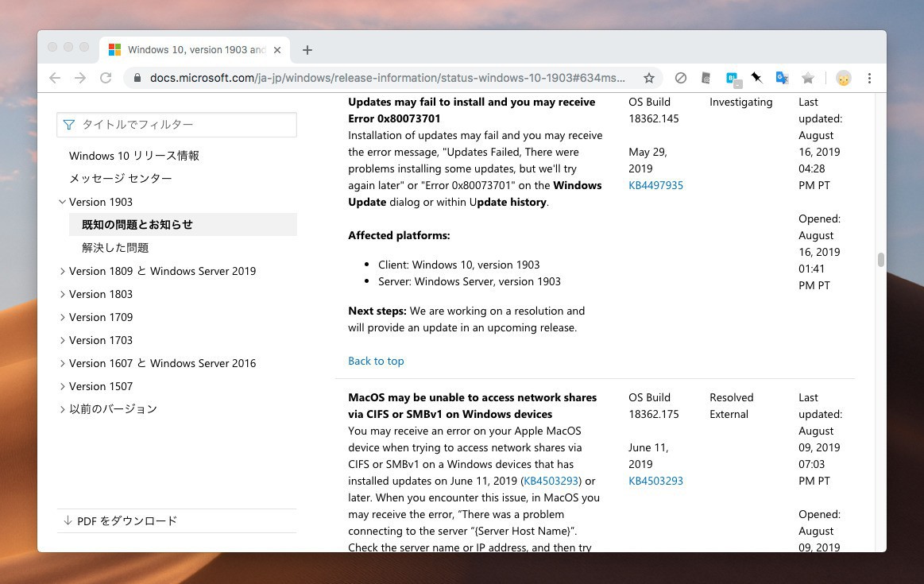Bookmark this page with the star
The width and height of the screenshot is (924, 584).
[x=649, y=78]
